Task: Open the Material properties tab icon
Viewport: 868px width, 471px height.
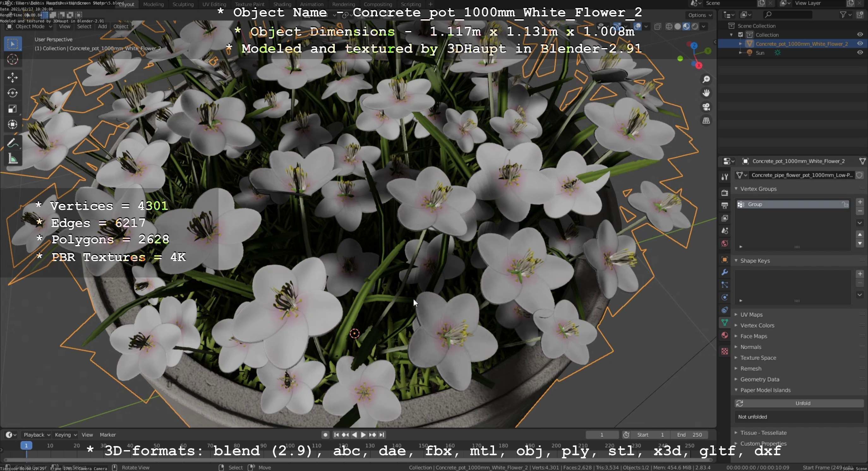Action: pyautogui.click(x=725, y=335)
